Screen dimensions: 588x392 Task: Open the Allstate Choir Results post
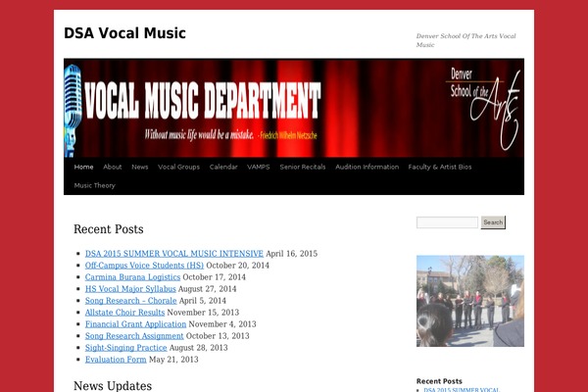point(124,313)
